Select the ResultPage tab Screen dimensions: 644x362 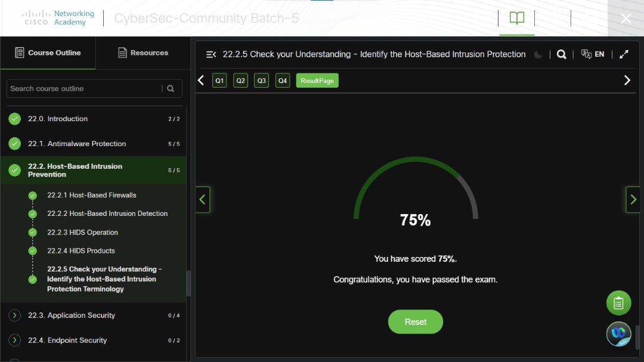317,81
